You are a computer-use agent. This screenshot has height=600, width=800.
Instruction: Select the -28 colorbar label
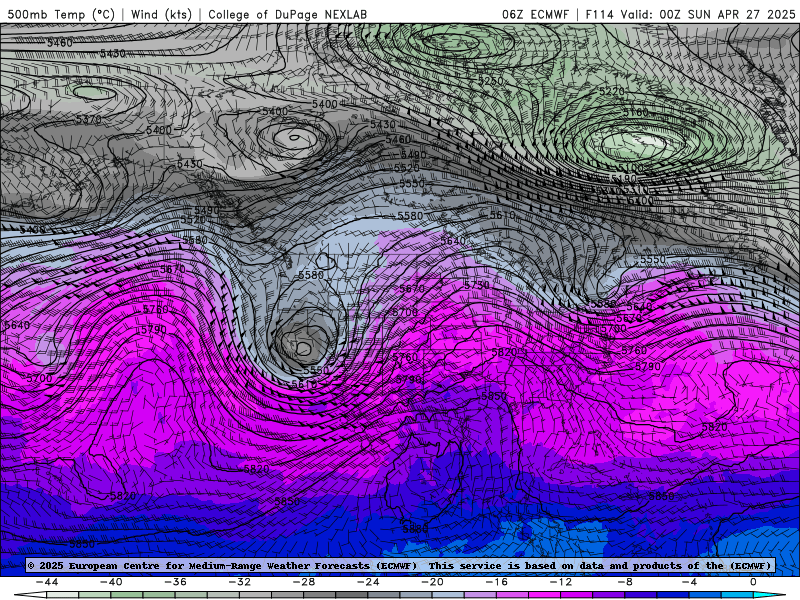tap(304, 582)
